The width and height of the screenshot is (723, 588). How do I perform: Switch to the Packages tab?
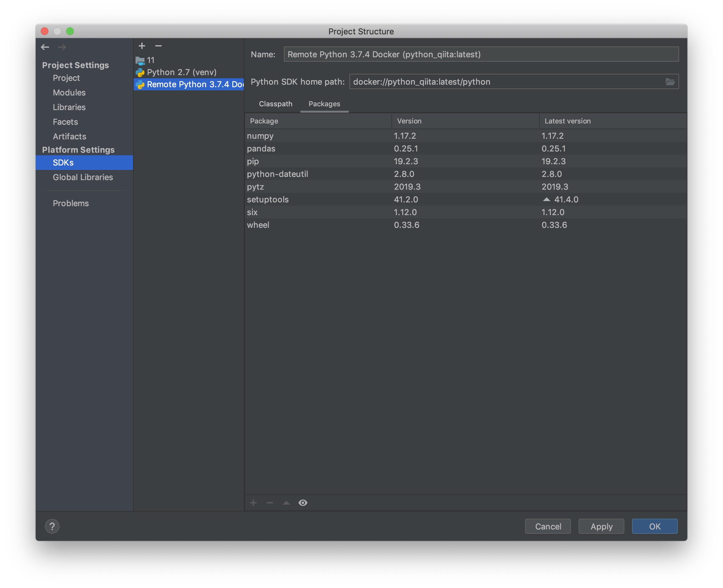click(324, 104)
